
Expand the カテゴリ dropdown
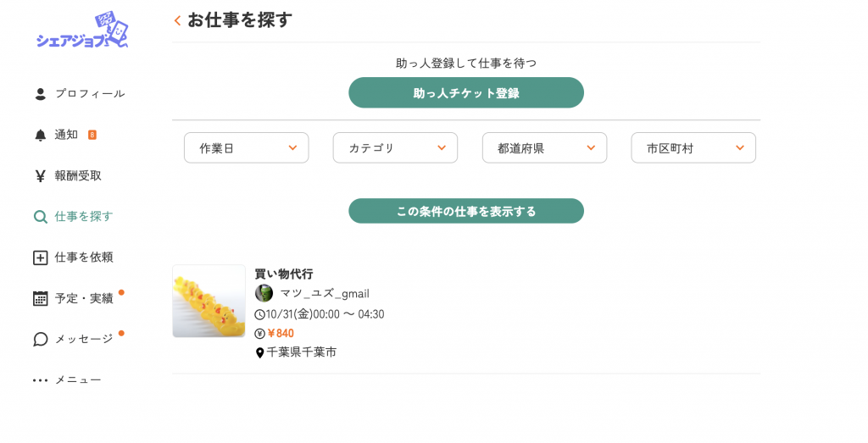395,148
